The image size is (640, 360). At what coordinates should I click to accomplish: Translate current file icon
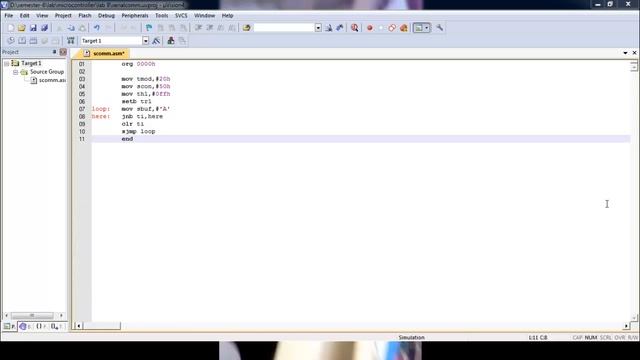[11, 41]
